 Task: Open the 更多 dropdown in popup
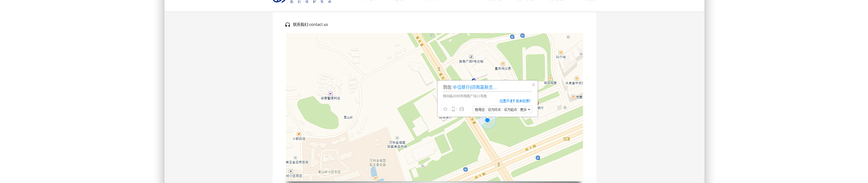tap(525, 110)
